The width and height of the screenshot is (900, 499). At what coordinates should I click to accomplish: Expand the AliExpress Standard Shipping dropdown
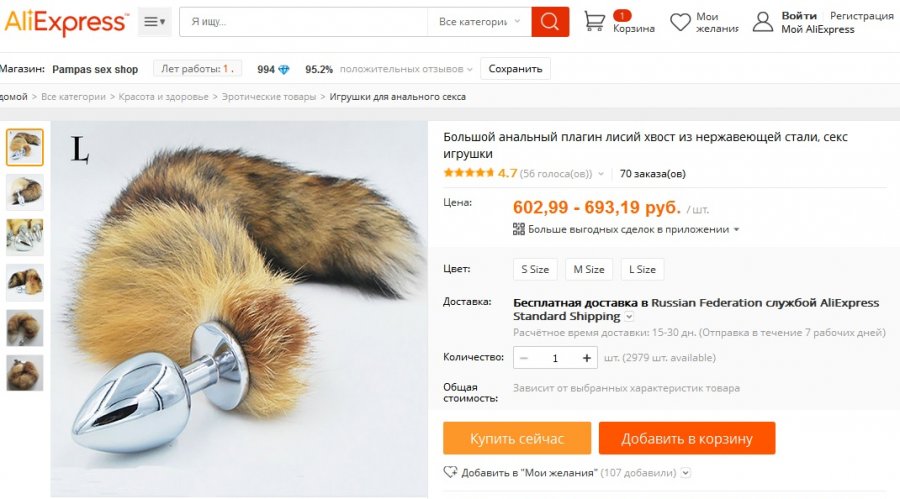pos(630,317)
